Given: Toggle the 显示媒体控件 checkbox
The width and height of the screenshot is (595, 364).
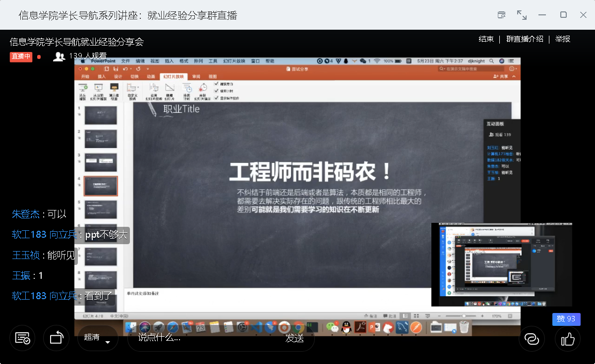Looking at the screenshot, I should point(217,98).
